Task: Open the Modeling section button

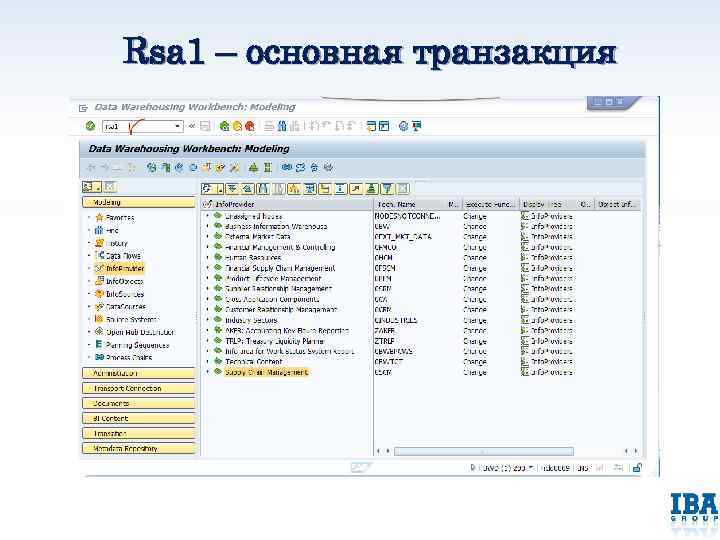Action: pyautogui.click(x=139, y=202)
